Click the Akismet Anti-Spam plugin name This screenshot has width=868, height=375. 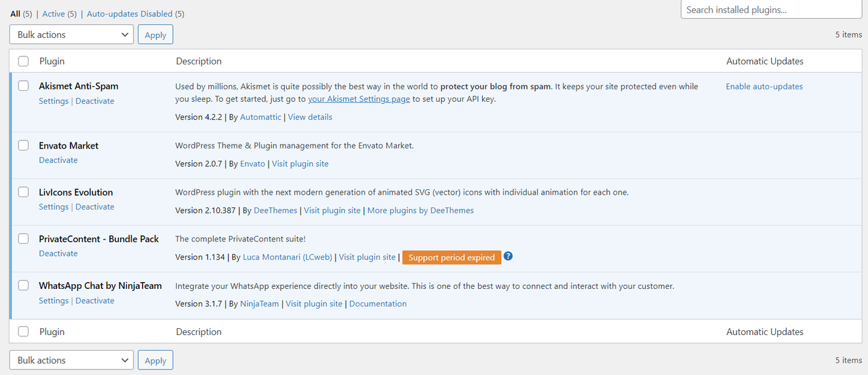(x=79, y=86)
